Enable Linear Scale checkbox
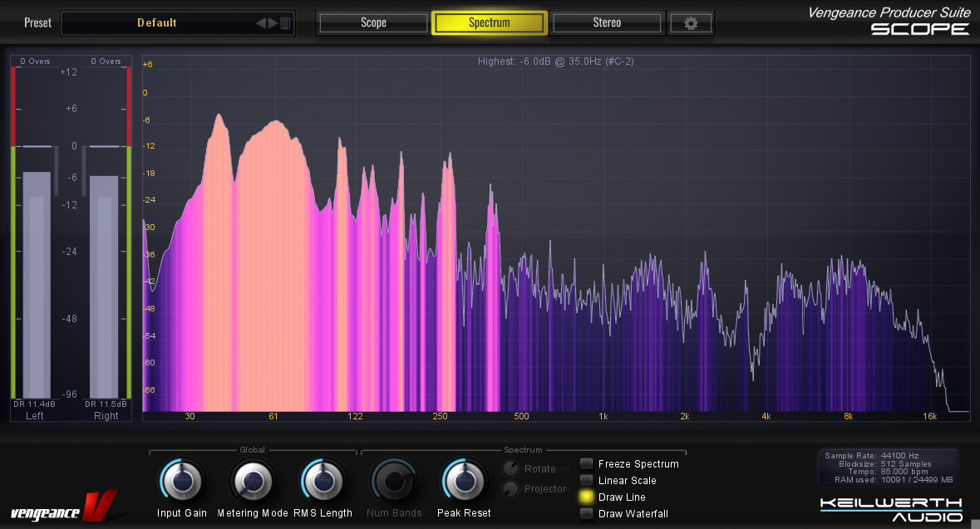980x529 pixels. (x=586, y=480)
